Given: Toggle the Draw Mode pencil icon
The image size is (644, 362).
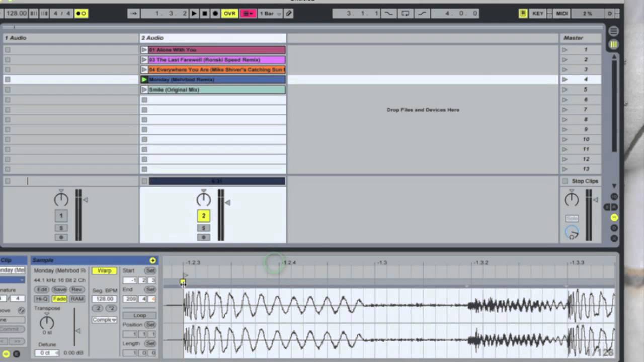Looking at the screenshot, I should pyautogui.click(x=289, y=14).
